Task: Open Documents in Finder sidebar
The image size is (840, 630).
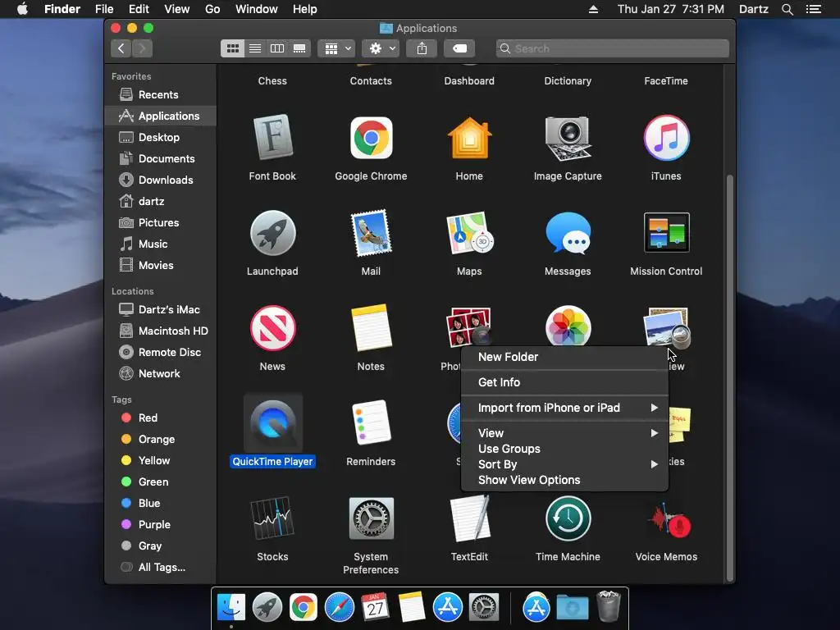Action: (x=161, y=158)
